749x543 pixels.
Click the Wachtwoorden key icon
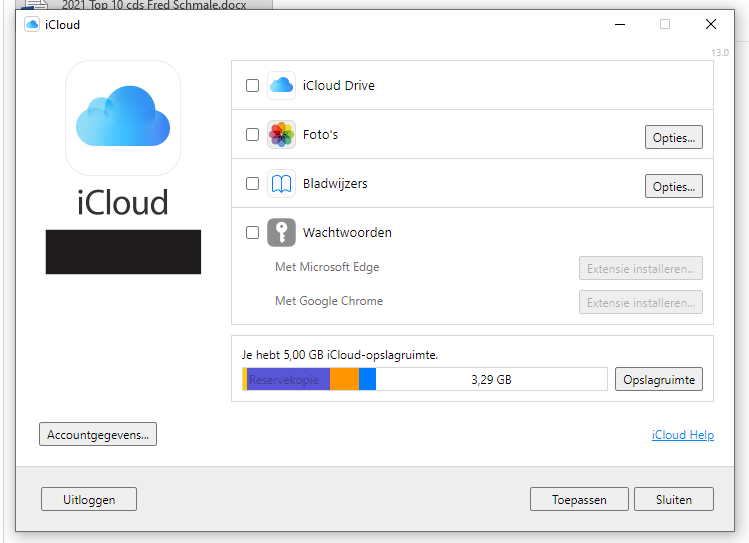(x=281, y=233)
